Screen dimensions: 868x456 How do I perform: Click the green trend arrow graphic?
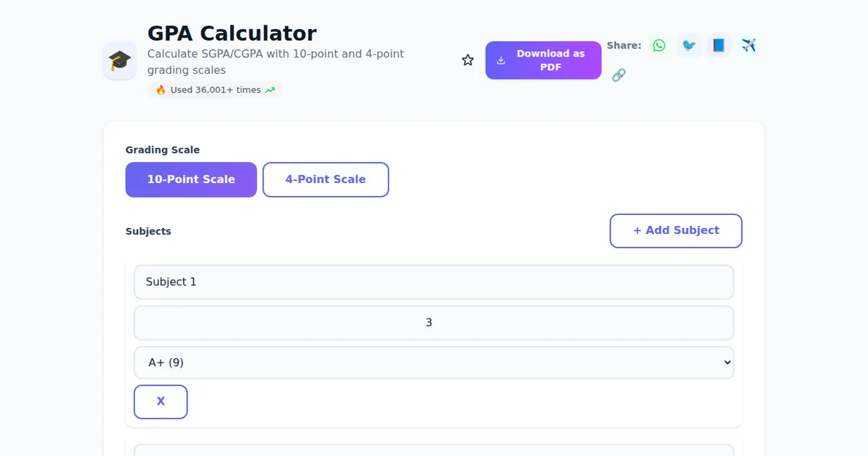271,90
